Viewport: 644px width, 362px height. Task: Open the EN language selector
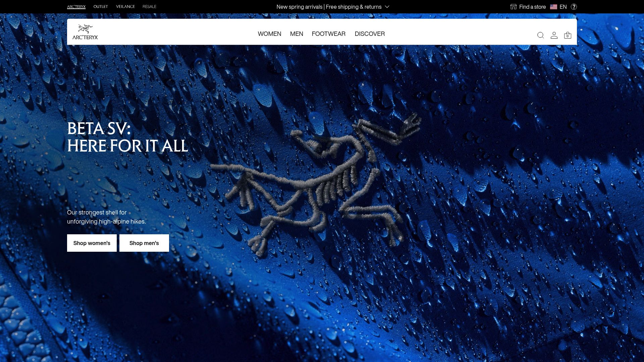click(x=563, y=7)
